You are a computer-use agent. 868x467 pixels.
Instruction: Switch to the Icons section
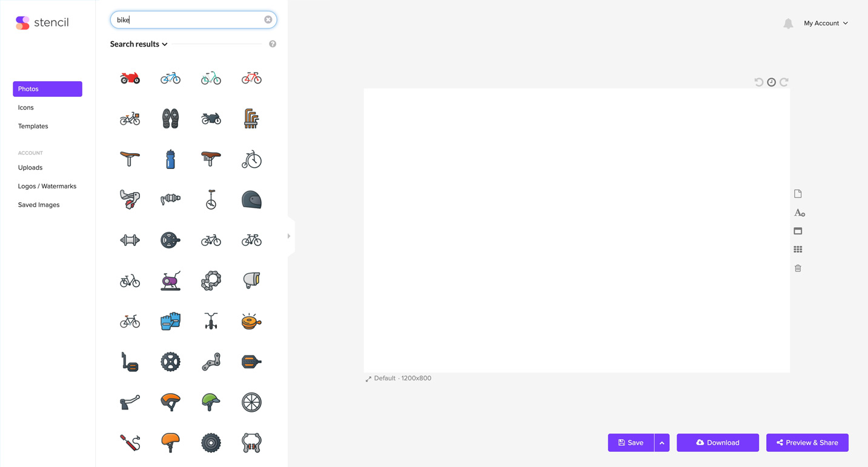26,108
